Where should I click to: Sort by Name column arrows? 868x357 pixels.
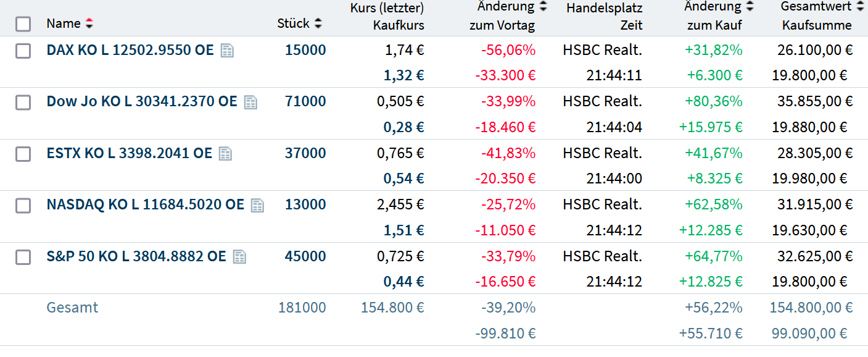click(x=89, y=23)
